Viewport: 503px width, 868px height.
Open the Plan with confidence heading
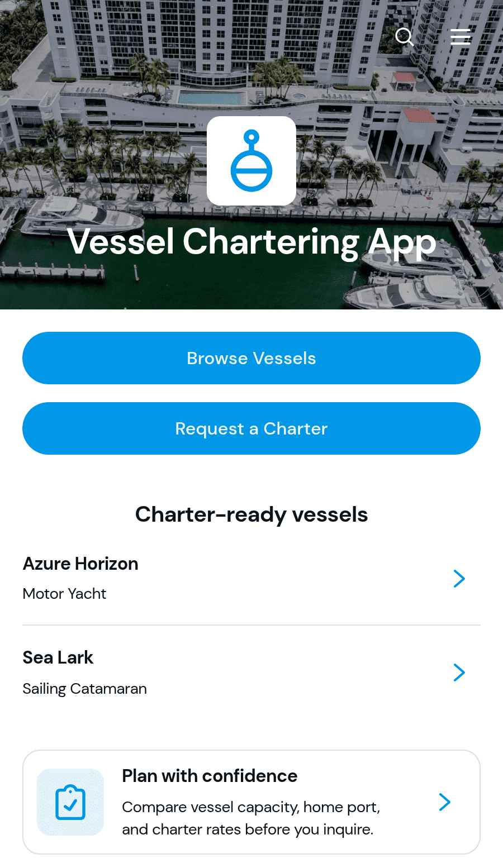(x=210, y=776)
